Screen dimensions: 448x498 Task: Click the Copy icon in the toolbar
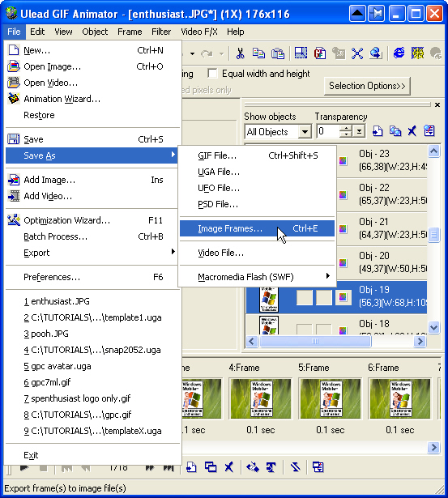point(258,53)
